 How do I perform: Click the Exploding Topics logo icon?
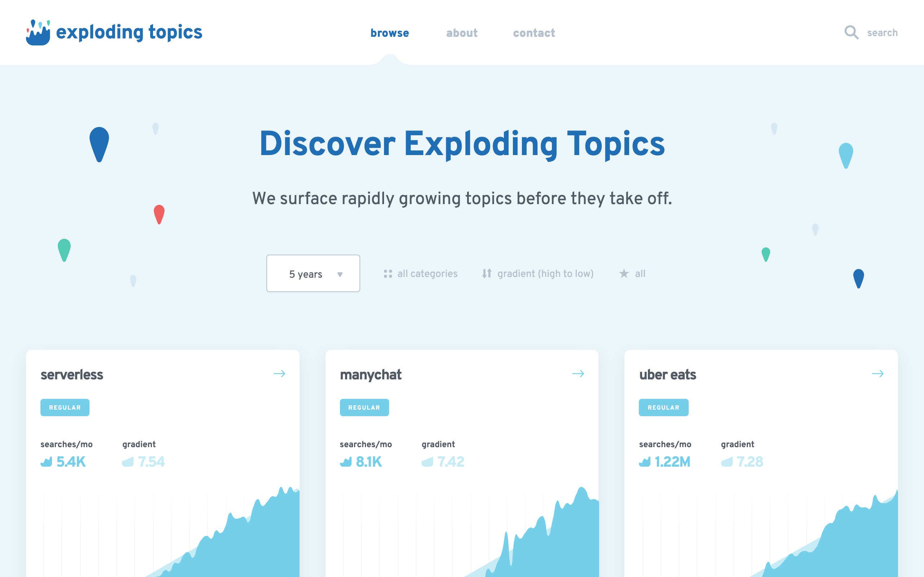tap(38, 32)
